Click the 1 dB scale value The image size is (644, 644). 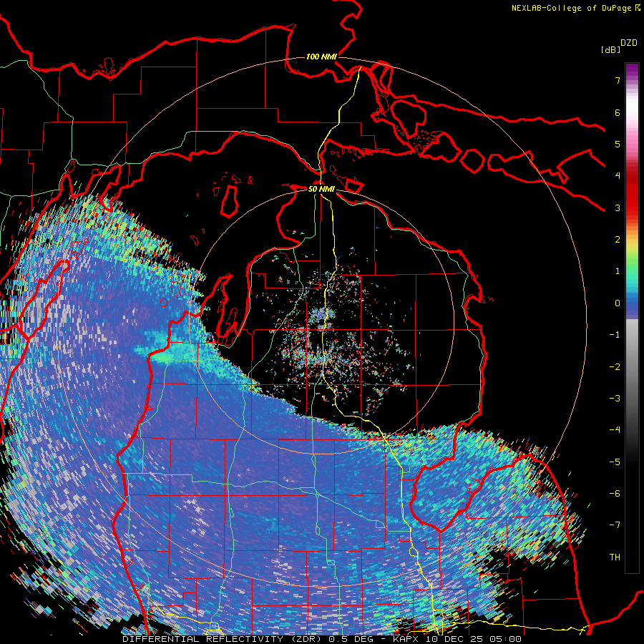point(618,271)
